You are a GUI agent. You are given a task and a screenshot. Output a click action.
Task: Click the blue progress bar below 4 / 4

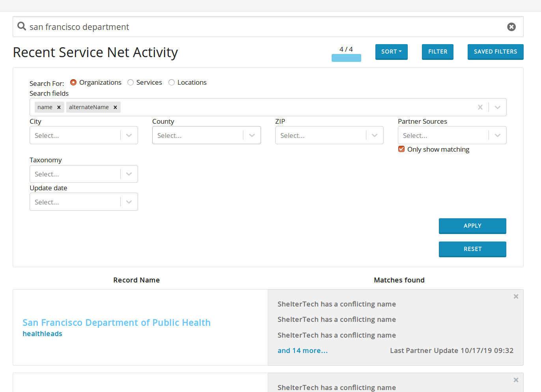[x=346, y=58]
